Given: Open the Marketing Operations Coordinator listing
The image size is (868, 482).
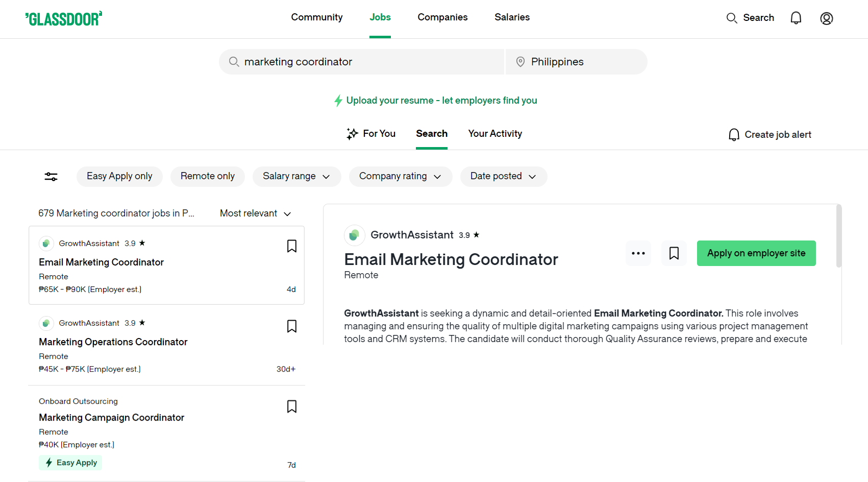Looking at the screenshot, I should [x=113, y=342].
